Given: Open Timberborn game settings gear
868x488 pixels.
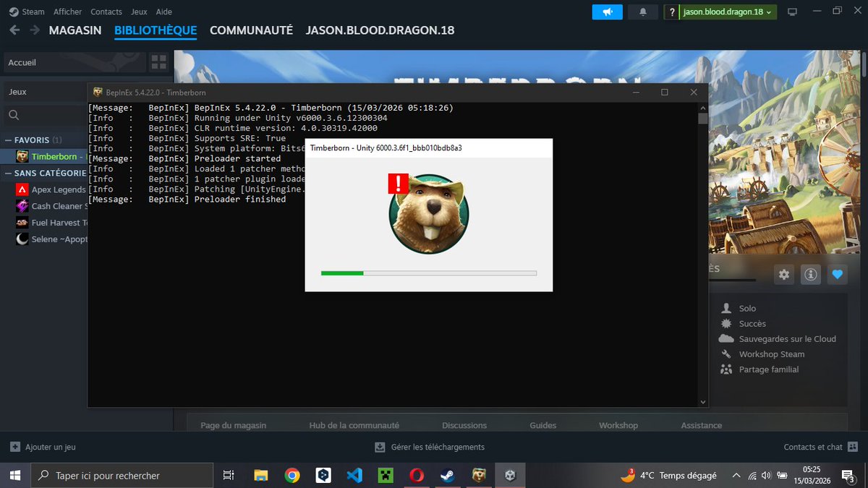Looking at the screenshot, I should pos(785,275).
